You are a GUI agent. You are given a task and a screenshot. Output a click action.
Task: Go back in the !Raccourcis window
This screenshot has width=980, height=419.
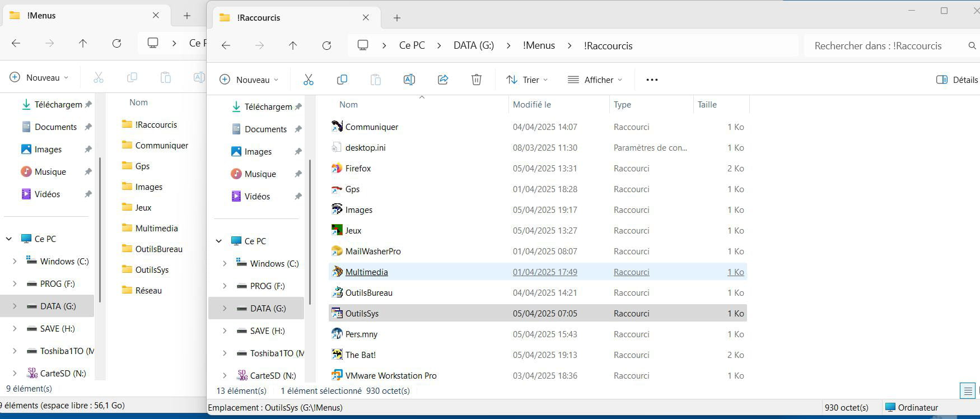click(226, 45)
